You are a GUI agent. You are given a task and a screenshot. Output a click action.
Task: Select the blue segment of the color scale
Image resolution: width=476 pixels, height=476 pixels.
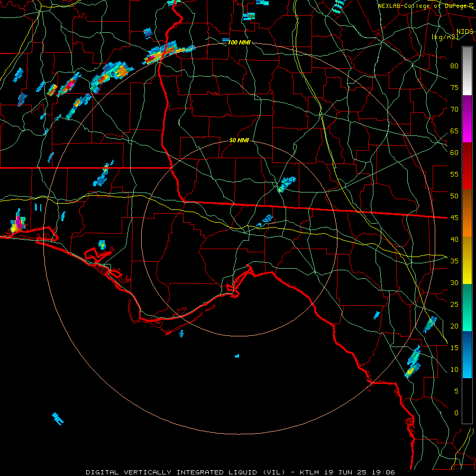467,354
